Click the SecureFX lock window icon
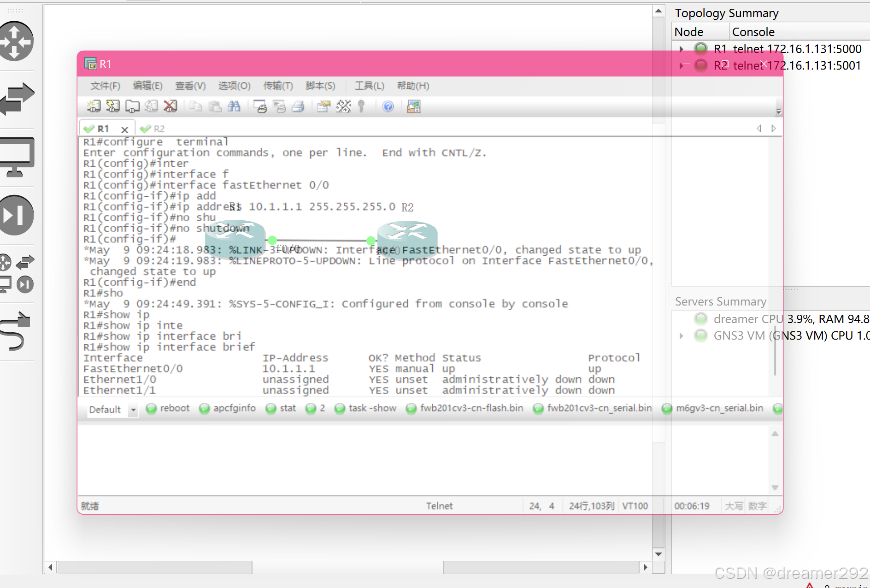 [414, 107]
